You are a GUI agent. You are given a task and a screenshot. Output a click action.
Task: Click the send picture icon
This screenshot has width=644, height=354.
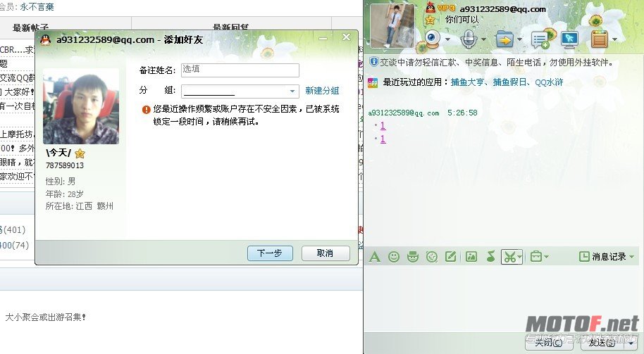[x=471, y=257]
